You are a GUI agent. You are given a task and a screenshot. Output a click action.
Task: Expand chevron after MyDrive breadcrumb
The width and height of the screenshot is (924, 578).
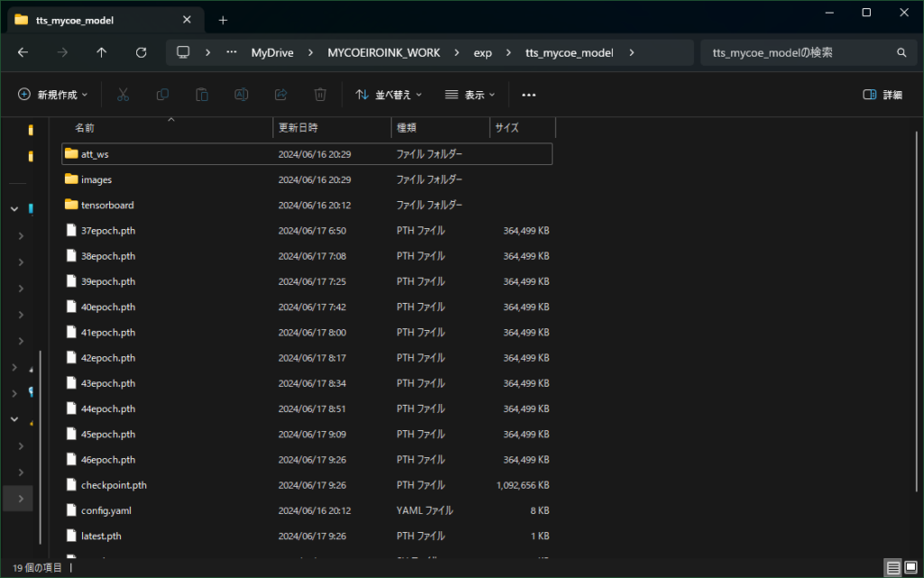(x=310, y=52)
